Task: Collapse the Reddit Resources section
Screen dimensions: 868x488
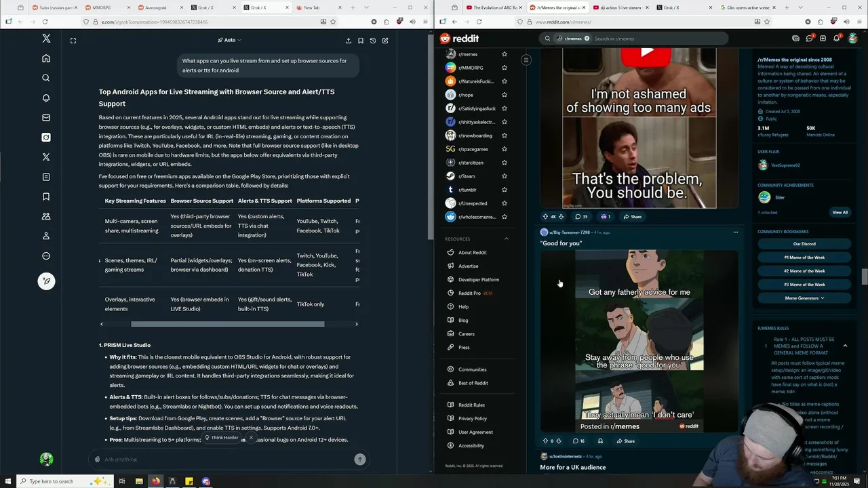Action: pos(506,239)
